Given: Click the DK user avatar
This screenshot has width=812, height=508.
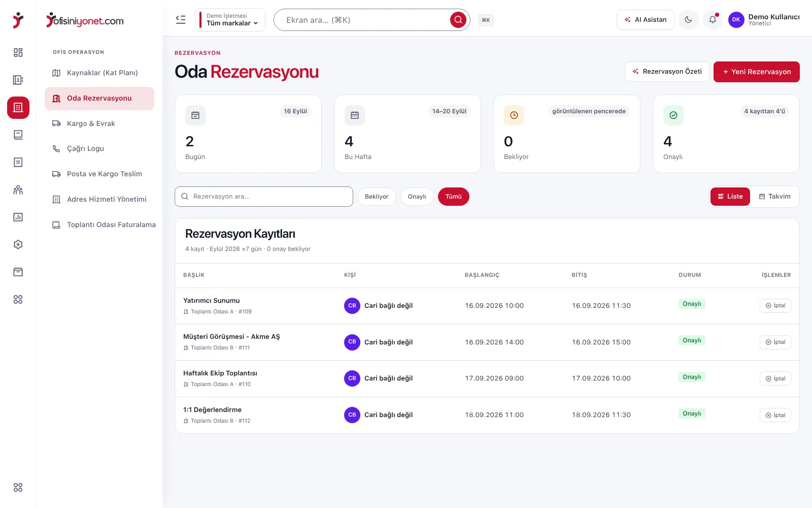Looking at the screenshot, I should [736, 20].
